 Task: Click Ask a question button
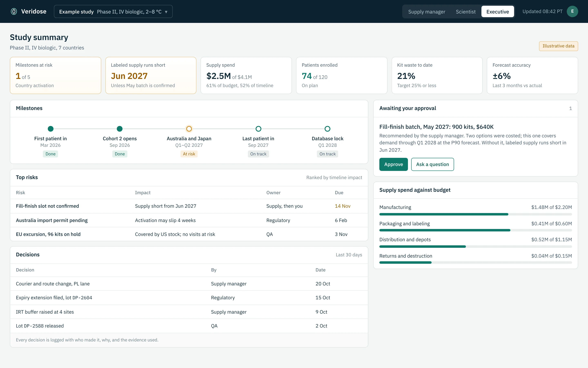tap(432, 164)
